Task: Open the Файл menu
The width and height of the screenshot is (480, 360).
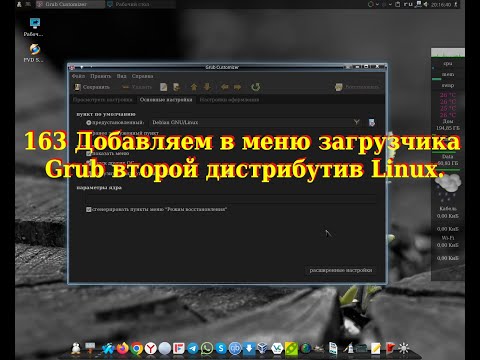Action: click(78, 76)
